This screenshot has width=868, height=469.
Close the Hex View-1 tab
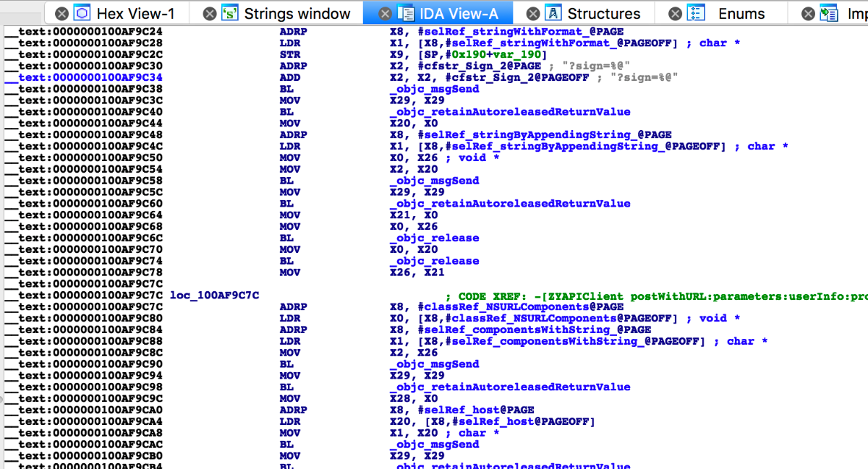61,13
